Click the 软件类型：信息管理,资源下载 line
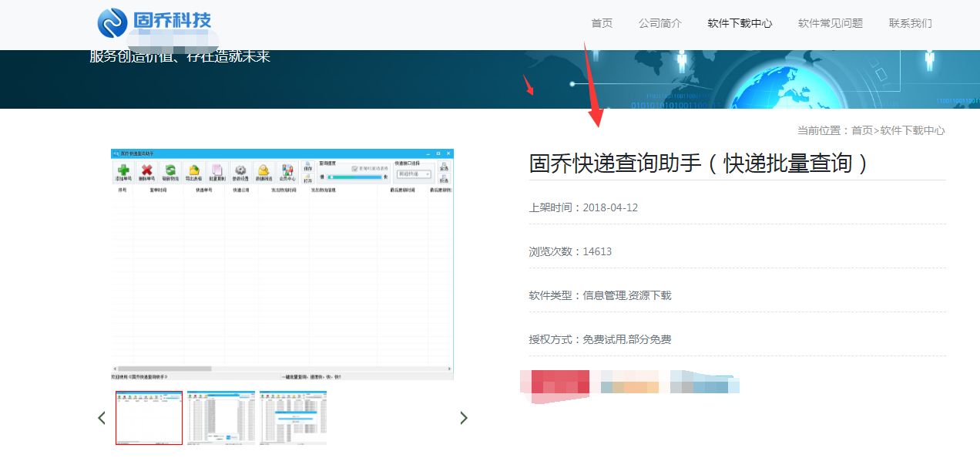Screen dimensions: 980x475 (x=600, y=295)
